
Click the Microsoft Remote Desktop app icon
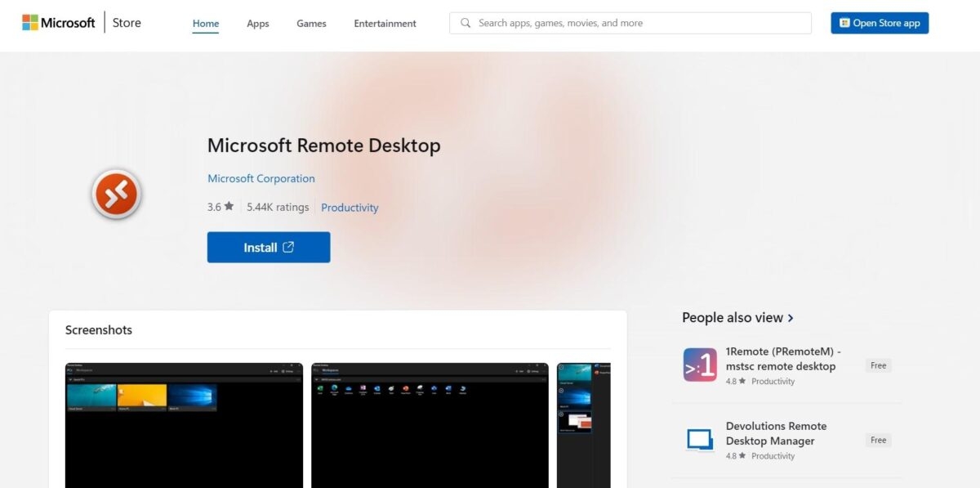point(116,195)
